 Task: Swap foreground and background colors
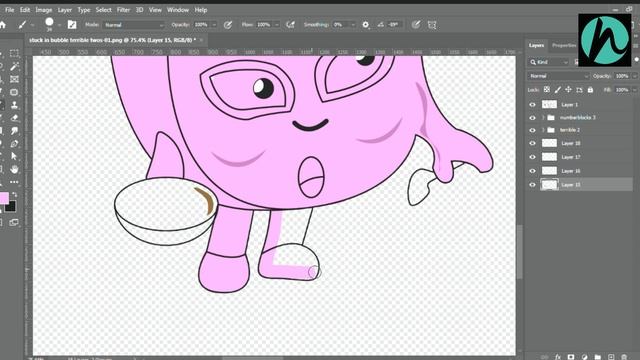(x=15, y=195)
